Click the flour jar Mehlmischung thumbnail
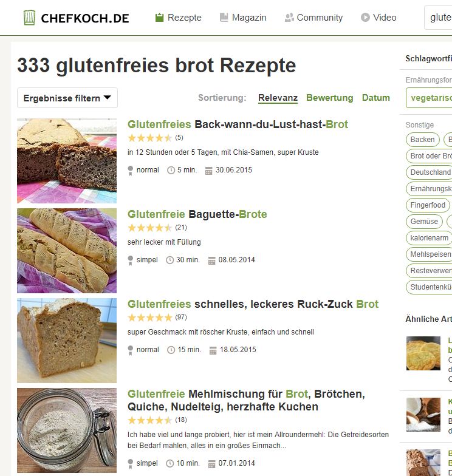This screenshot has width=452, height=476. point(67,430)
